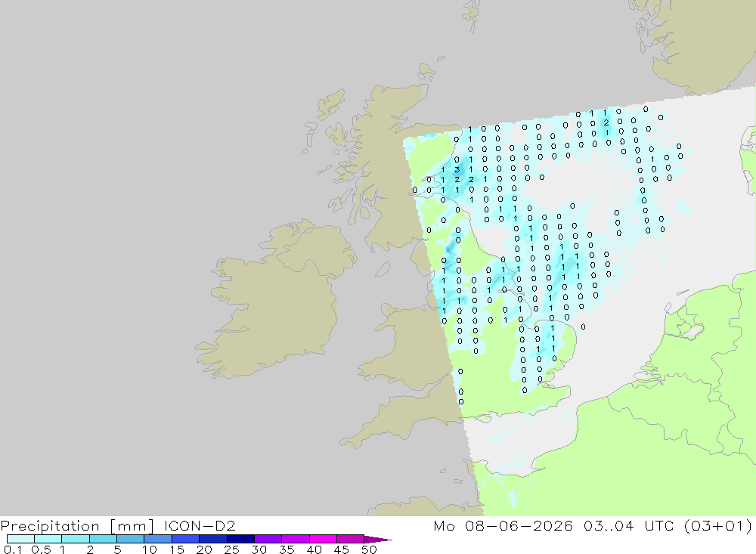Click the 2–5 mm legend swatch
This screenshot has height=554, width=756.
[103, 539]
